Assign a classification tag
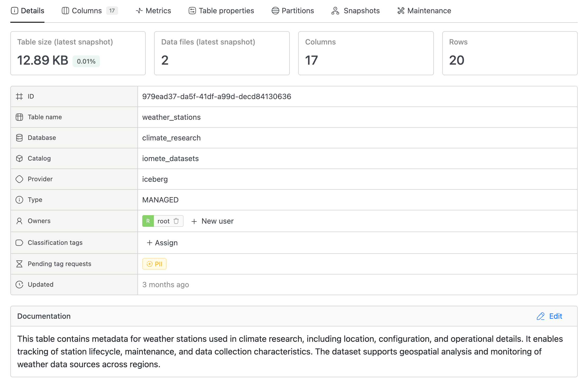Image resolution: width=588 pixels, height=381 pixels. pos(162,243)
